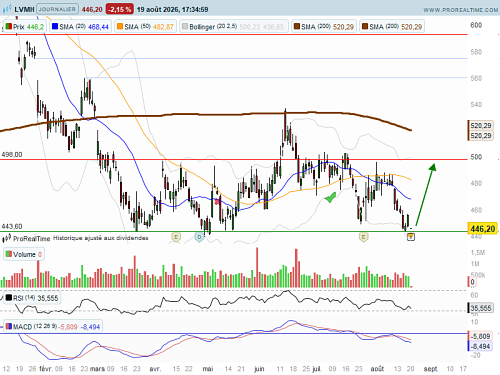500x375 pixels.
Task: Click the red -2,15 % change badge
Action: pos(119,9)
